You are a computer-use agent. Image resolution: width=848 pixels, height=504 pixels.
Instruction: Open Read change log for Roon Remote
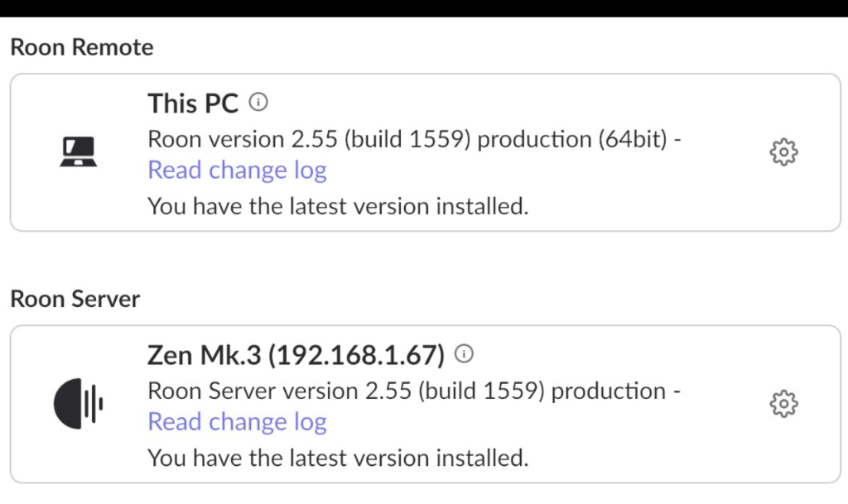point(238,170)
